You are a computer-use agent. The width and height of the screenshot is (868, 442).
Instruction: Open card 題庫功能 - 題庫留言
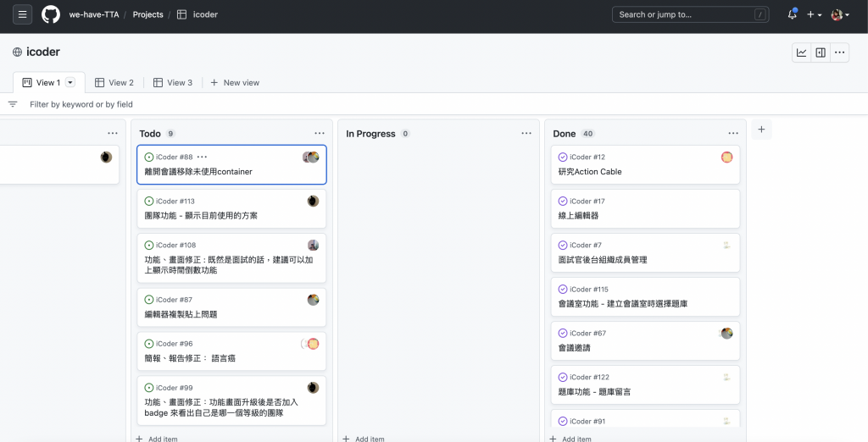click(x=594, y=392)
